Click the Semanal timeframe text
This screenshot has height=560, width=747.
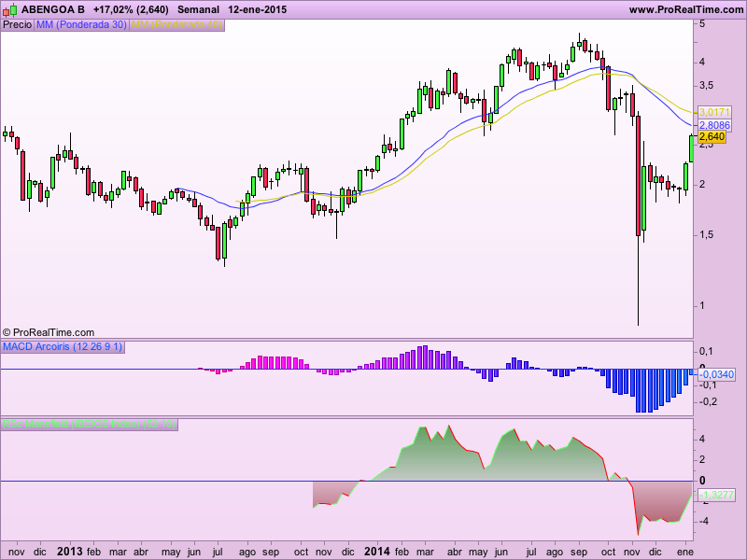(198, 9)
